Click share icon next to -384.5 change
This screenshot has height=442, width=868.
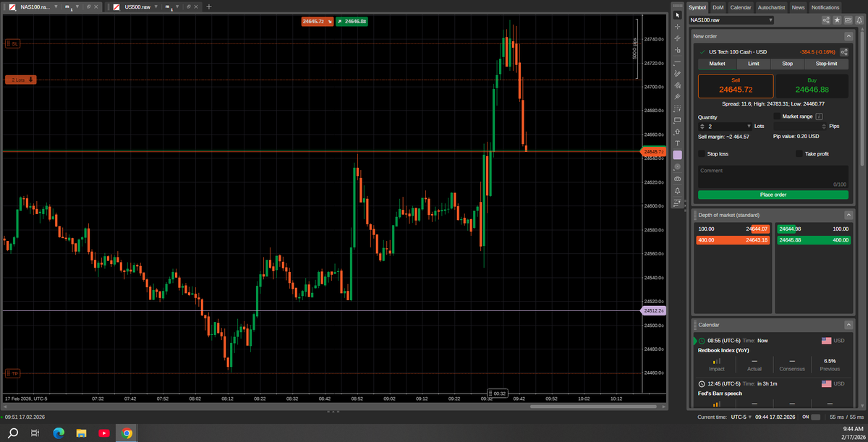[x=843, y=52]
